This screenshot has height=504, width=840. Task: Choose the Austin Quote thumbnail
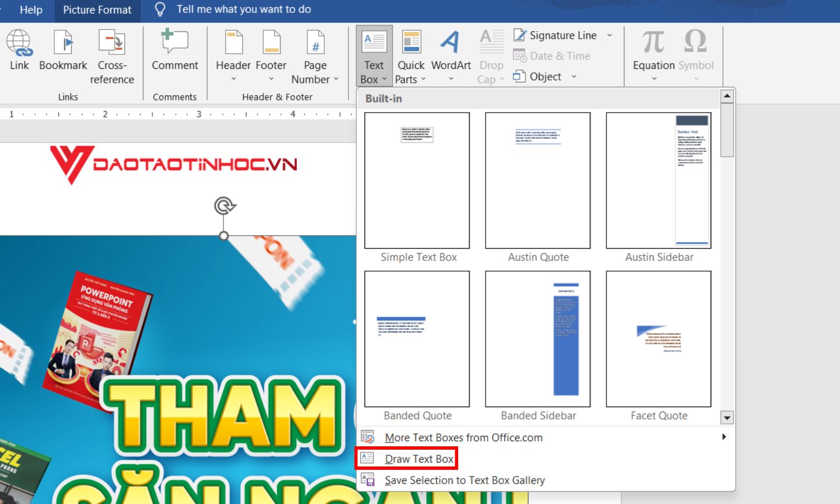538,180
